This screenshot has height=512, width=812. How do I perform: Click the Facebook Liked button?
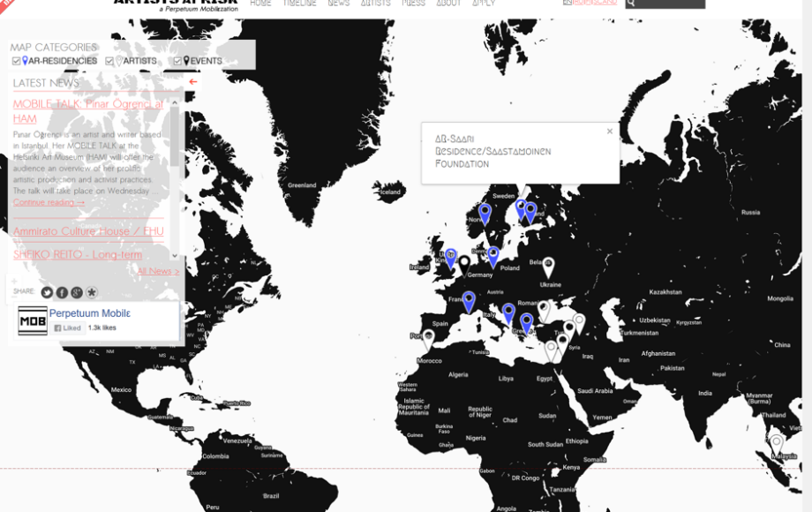pyautogui.click(x=67, y=328)
